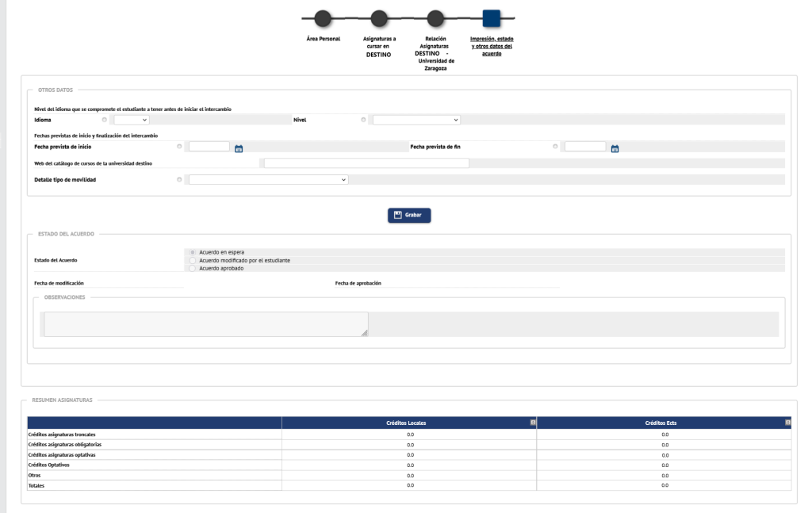Select 'Acuerdo modificado por el estudiante' option
Viewport: 812px width, 513px height.
point(193,260)
